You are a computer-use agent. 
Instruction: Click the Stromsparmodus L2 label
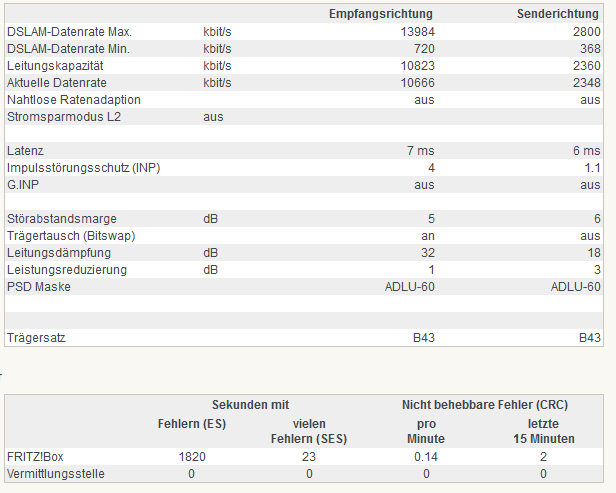(x=64, y=117)
